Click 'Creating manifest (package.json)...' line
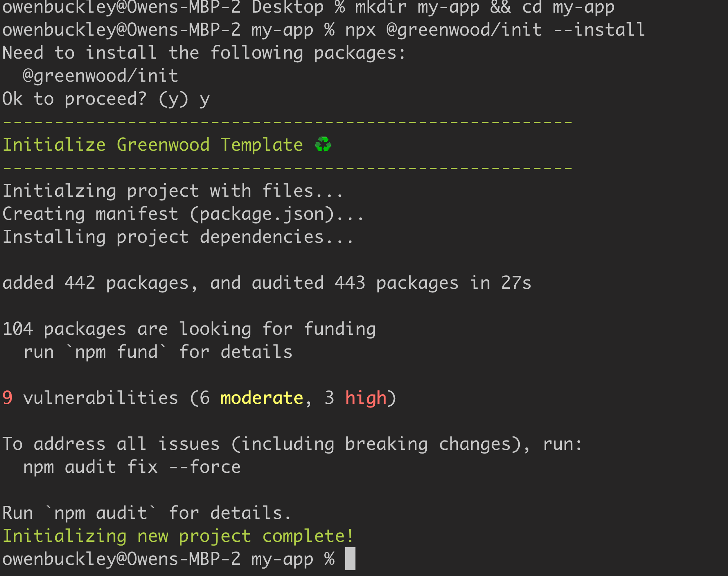This screenshot has height=576, width=728. [x=183, y=214]
